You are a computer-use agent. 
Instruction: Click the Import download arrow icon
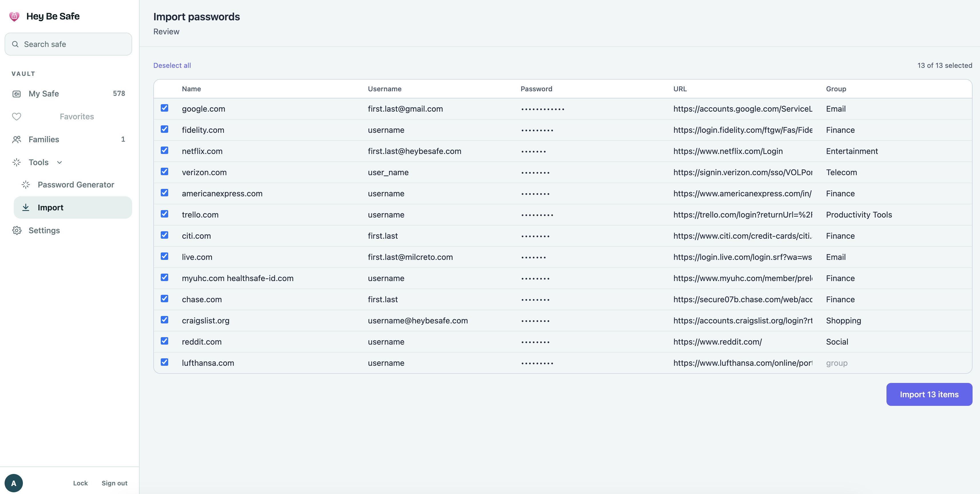click(x=26, y=208)
